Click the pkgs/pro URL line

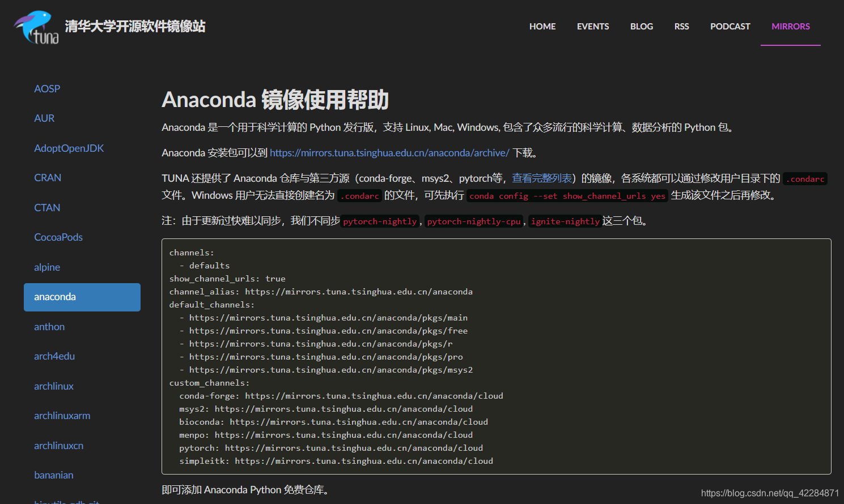(321, 357)
